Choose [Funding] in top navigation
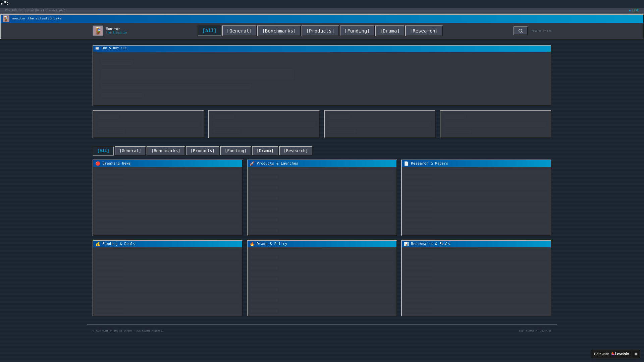Screen dimensions: 644x362 (x=357, y=31)
